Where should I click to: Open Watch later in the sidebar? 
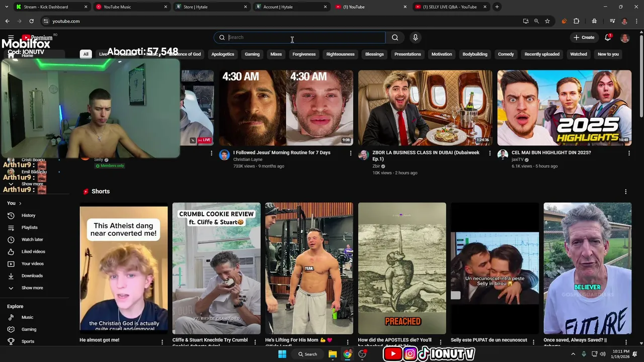tap(32, 239)
